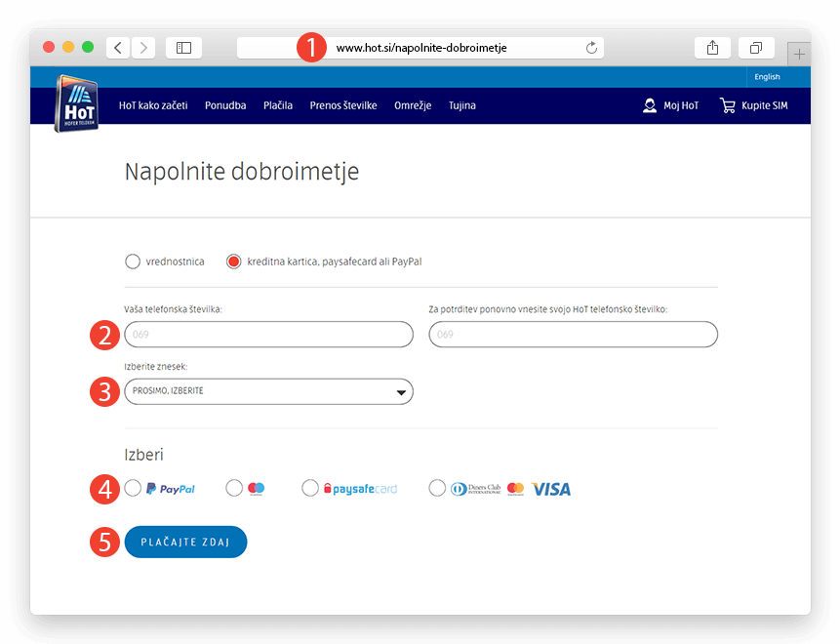Focus the Vaša telefonska številka field
This screenshot has height=644, width=840.
(269, 335)
